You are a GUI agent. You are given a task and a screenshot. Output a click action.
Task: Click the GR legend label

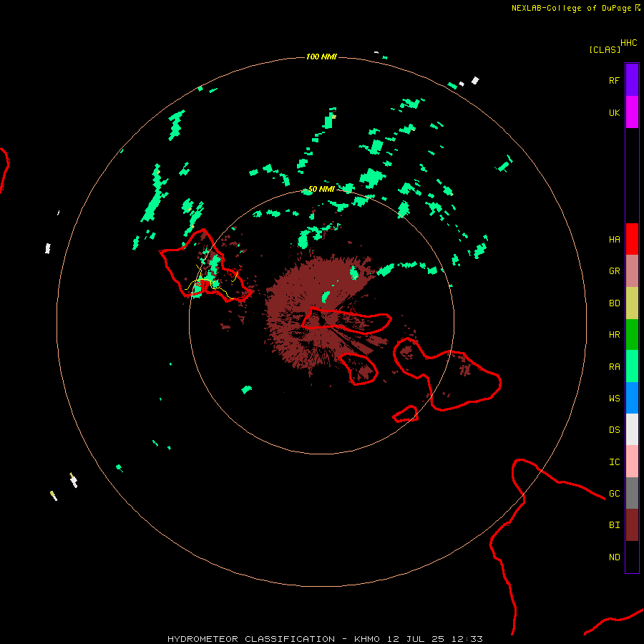point(614,271)
